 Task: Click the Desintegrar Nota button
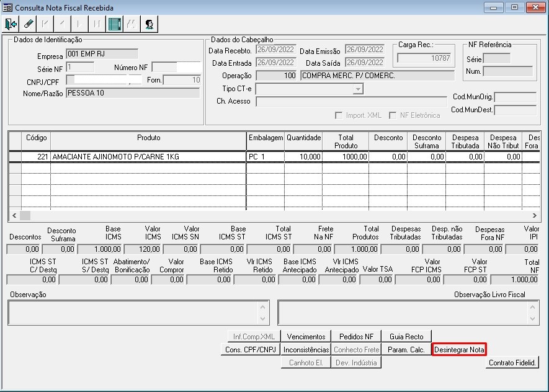click(x=459, y=350)
